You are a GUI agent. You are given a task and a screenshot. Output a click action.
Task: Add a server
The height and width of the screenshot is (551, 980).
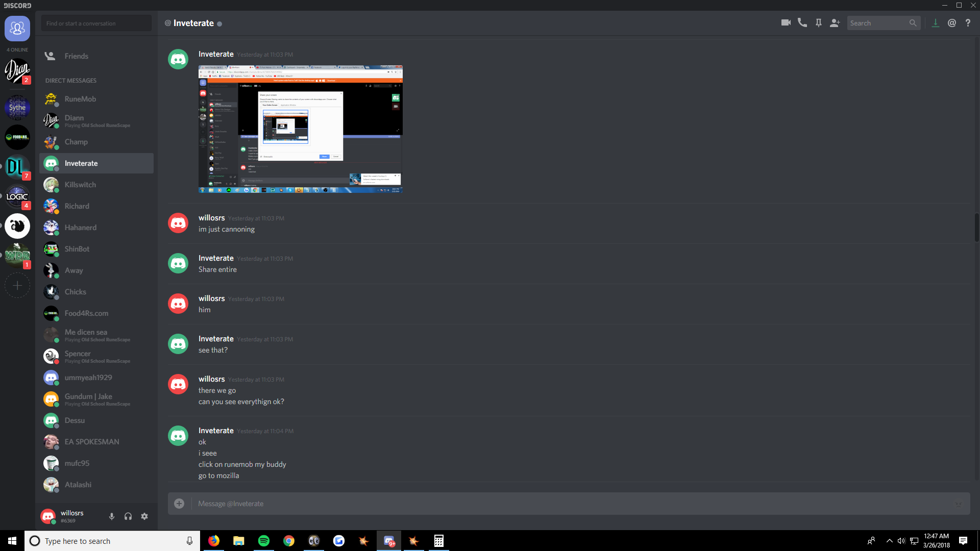click(x=17, y=286)
